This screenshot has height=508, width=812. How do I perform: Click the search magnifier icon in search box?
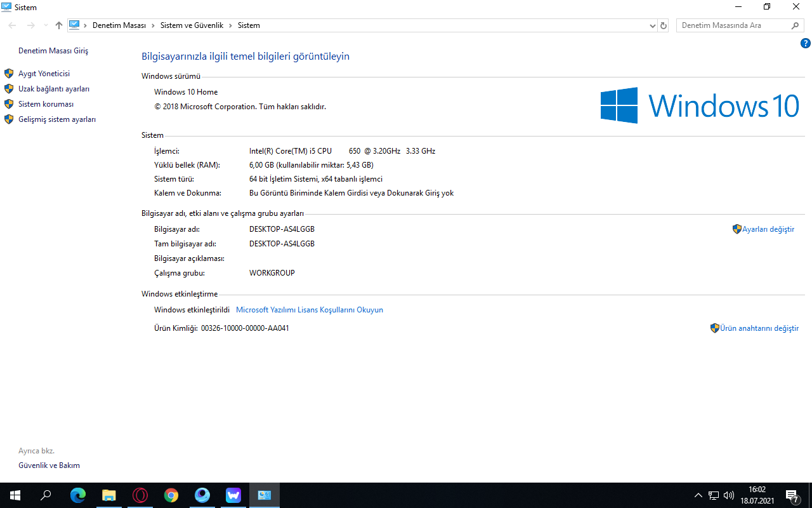(x=796, y=25)
